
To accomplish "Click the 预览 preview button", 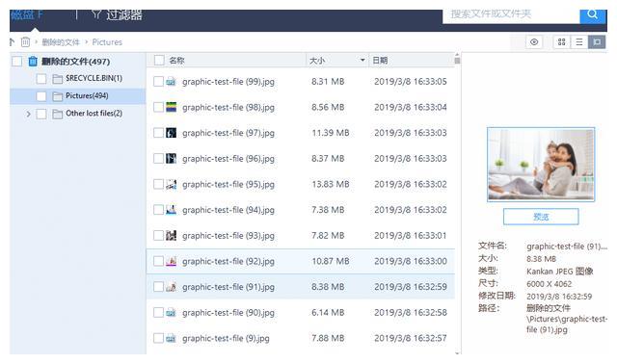I will coord(541,217).
